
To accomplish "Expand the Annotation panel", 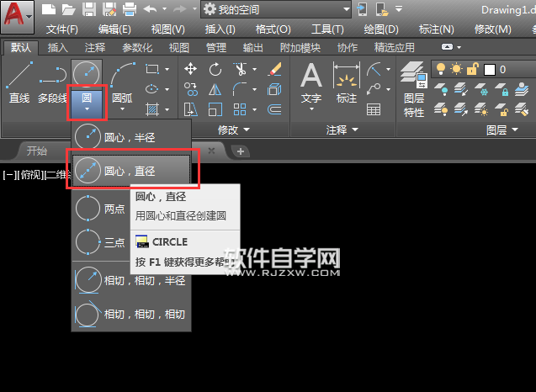I will tap(342, 130).
